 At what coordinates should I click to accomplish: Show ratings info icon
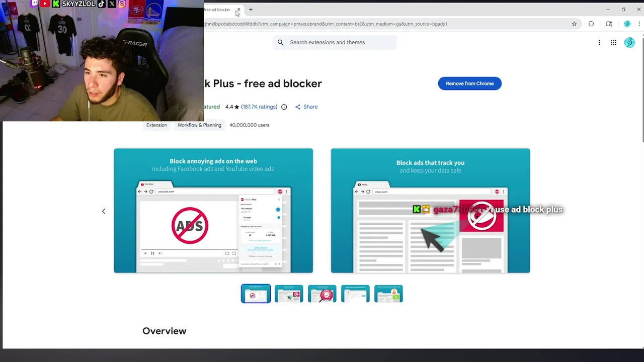[284, 107]
